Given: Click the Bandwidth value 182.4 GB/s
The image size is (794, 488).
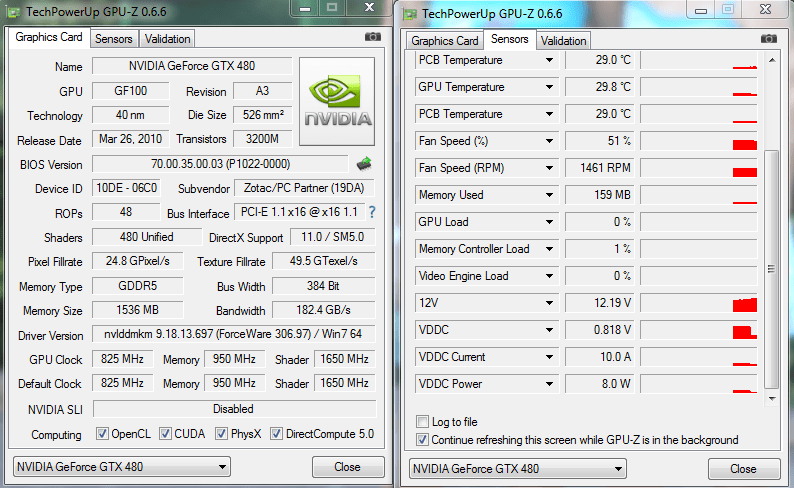Looking at the screenshot, I should tap(324, 310).
